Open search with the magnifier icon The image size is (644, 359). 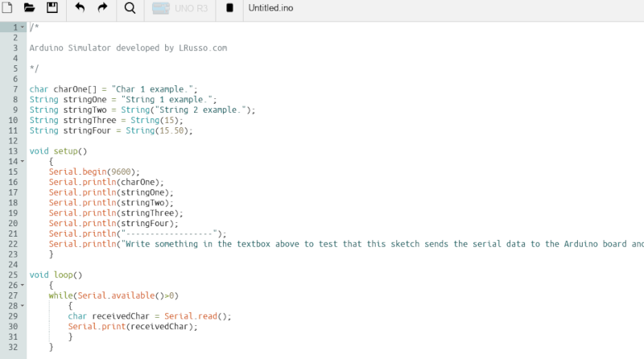pos(130,8)
